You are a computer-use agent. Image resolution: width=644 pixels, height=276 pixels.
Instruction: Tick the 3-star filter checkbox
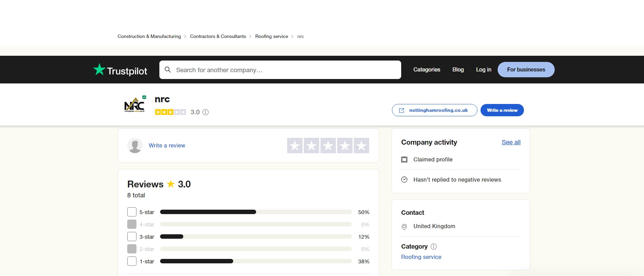tap(132, 237)
